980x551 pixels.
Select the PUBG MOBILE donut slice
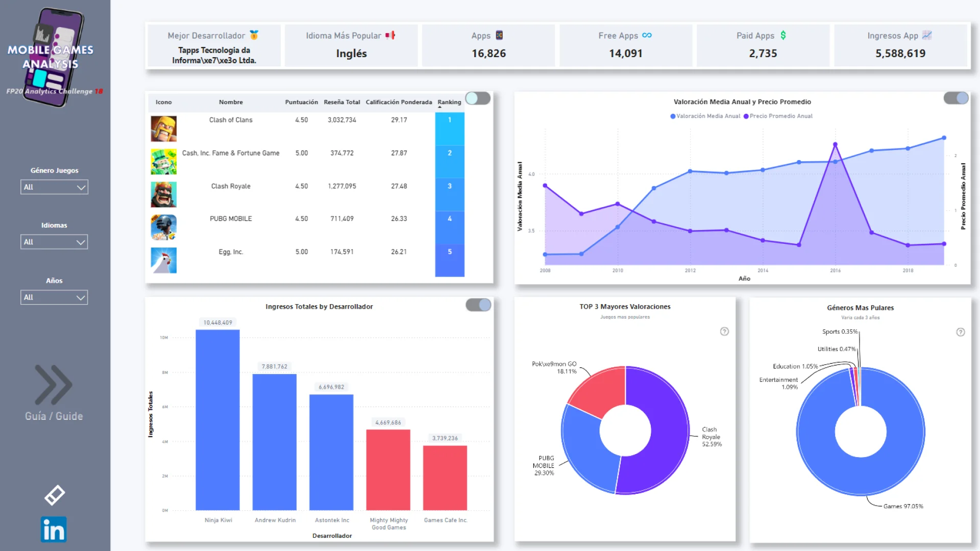click(x=587, y=449)
